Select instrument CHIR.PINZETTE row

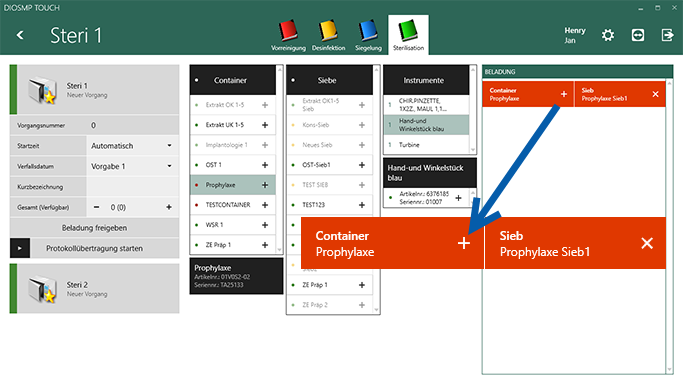tap(426, 105)
